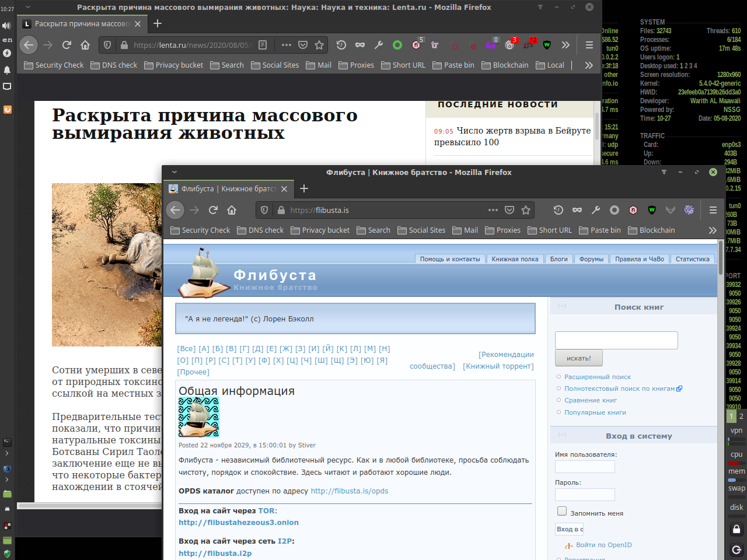Reload the Lenta.ru page

[67, 45]
